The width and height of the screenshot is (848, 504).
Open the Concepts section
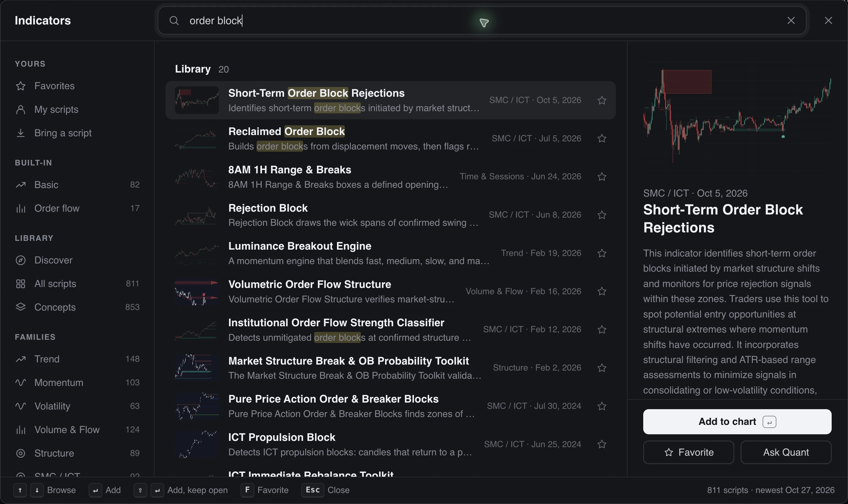[x=78, y=307]
